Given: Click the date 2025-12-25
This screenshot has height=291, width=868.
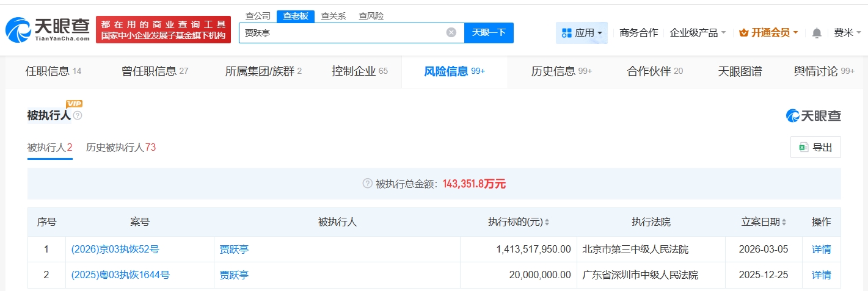Looking at the screenshot, I should pos(764,275).
